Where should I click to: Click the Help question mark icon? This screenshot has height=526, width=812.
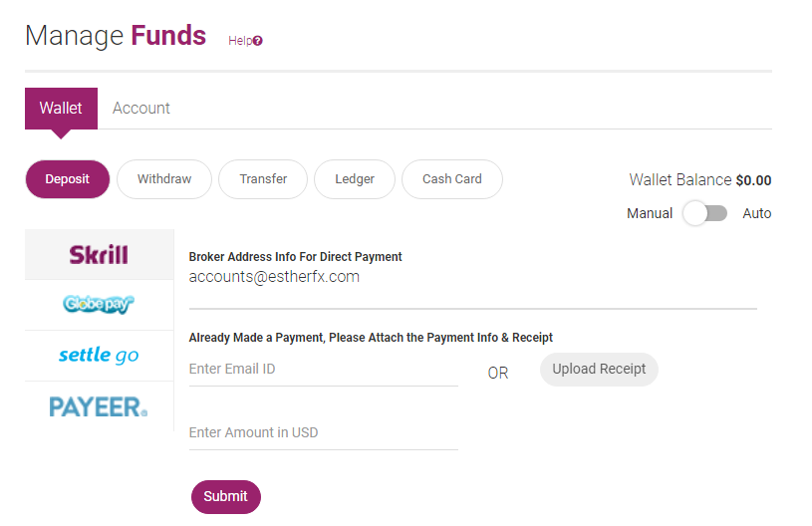(258, 41)
